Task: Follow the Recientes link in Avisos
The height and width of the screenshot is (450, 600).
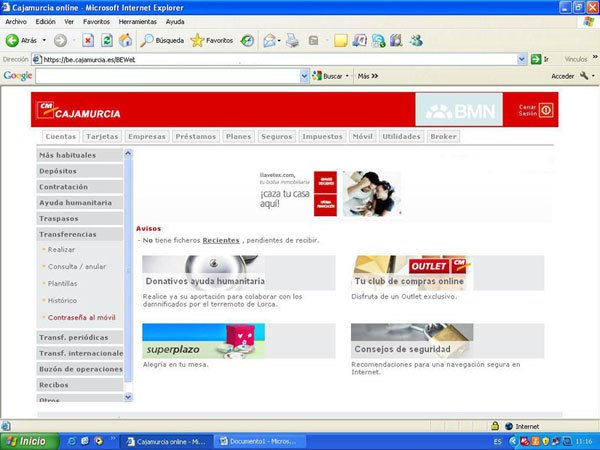Action: pos(221,240)
